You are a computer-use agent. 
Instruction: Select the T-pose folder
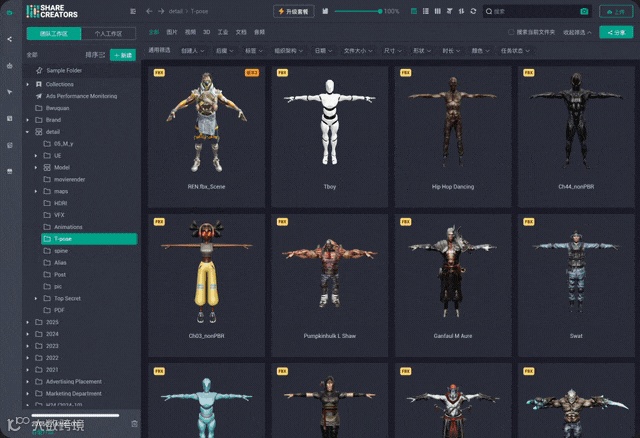89,239
